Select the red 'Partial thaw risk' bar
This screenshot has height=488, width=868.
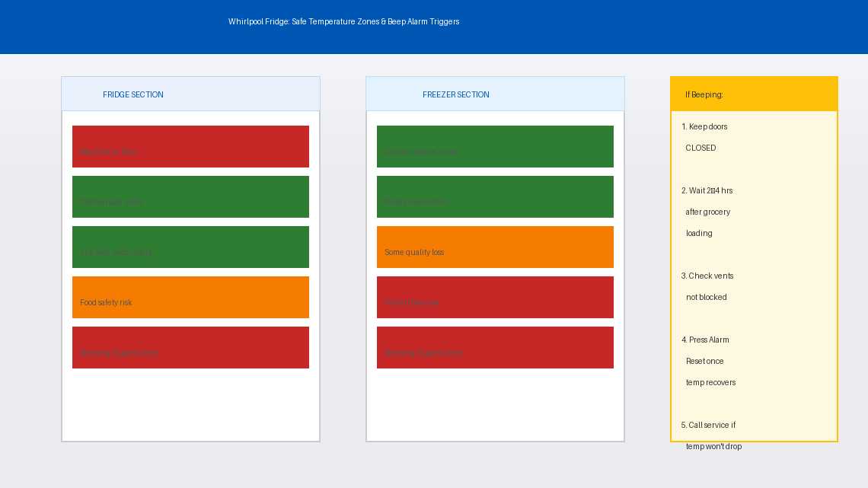495,297
